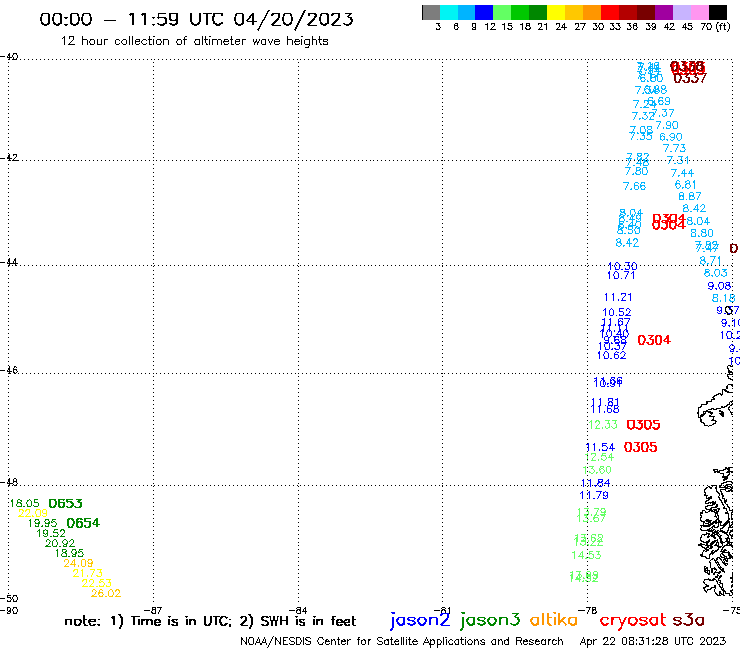Select the black swatch at the scale end

tap(717, 12)
